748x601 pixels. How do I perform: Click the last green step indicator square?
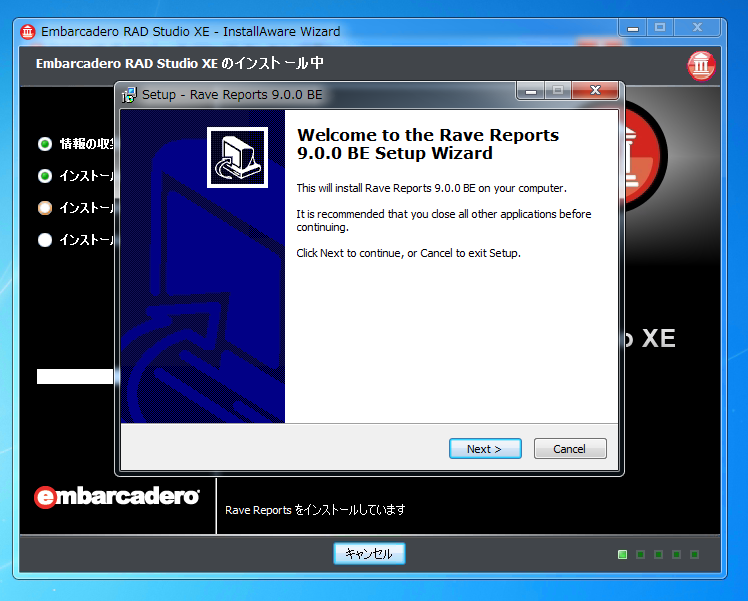(695, 554)
